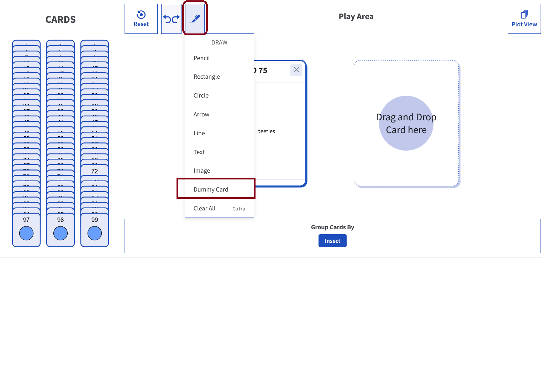Select the Arrow draw tool
This screenshot has height=392, width=542.
tap(201, 114)
